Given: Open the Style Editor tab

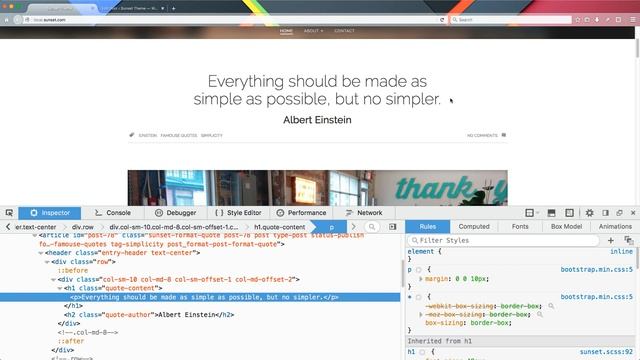Looking at the screenshot, I should tap(238, 213).
